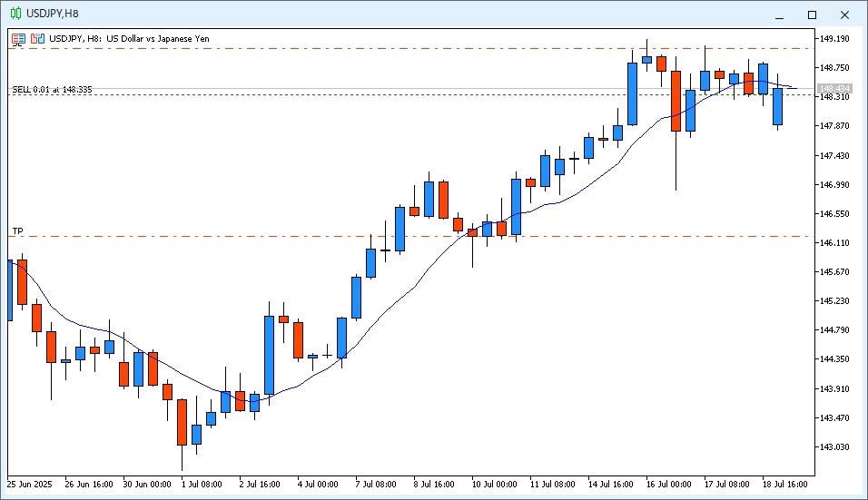Select the TP level label
The height and width of the screenshot is (500, 868).
coord(18,230)
